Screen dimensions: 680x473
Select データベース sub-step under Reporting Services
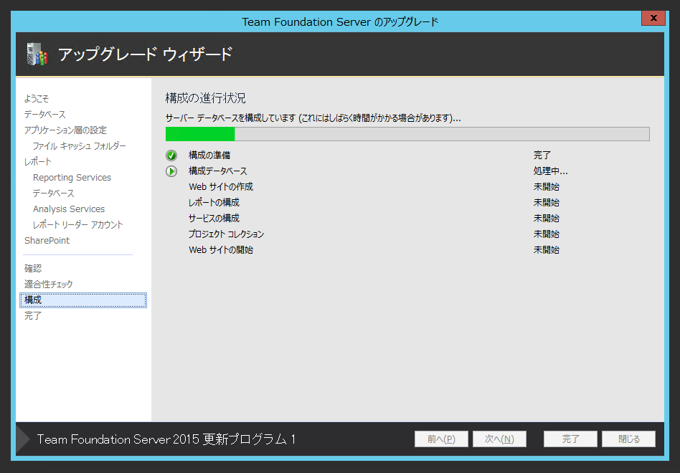click(54, 193)
